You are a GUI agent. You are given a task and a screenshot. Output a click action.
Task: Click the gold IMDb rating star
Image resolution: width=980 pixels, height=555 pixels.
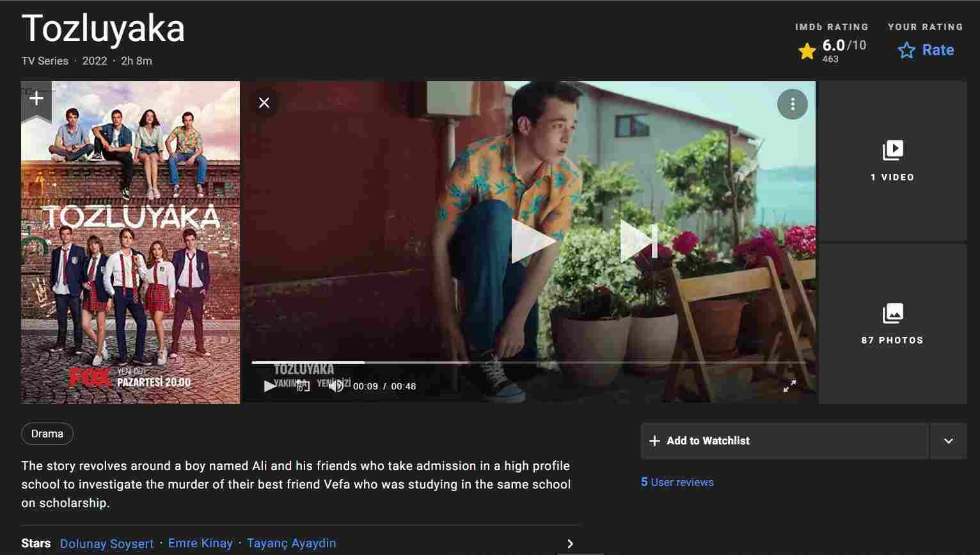click(x=807, y=51)
